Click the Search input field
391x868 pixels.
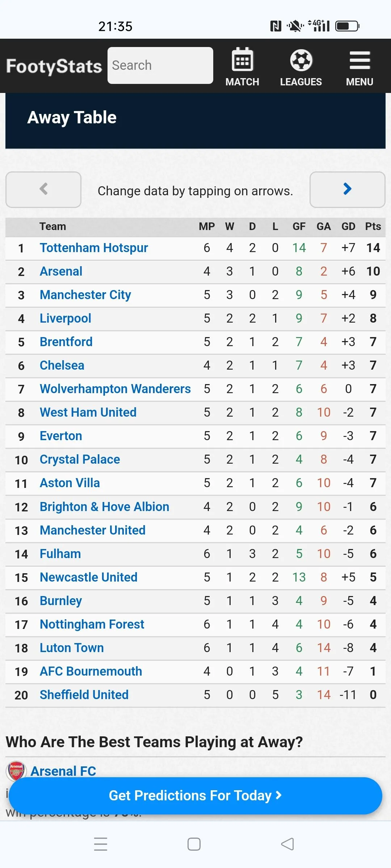tap(160, 65)
